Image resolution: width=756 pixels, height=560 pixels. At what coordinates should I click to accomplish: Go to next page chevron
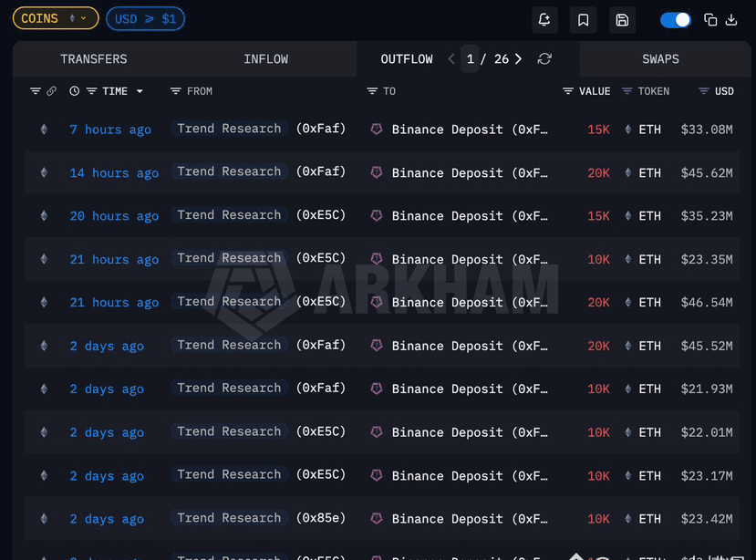pyautogui.click(x=518, y=59)
